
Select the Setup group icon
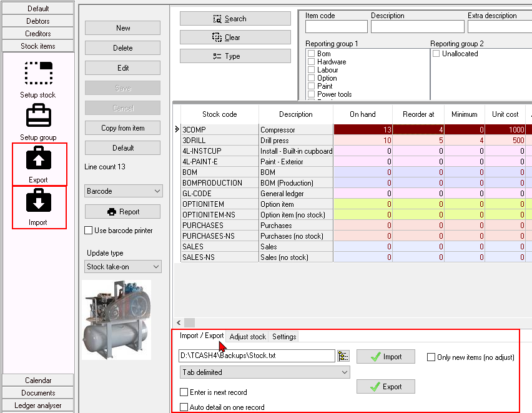click(39, 115)
